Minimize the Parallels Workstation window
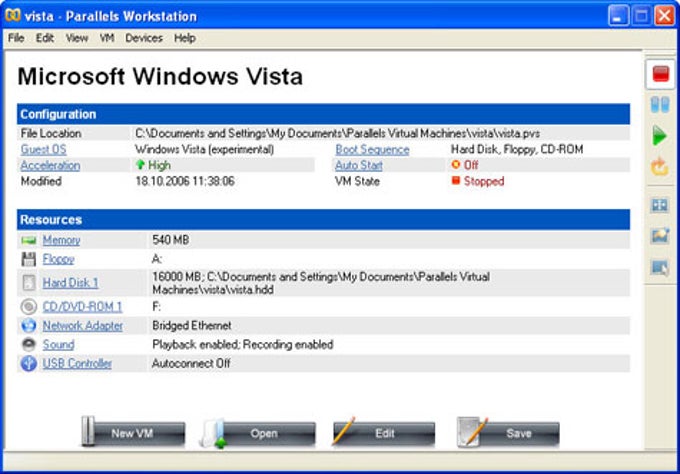 [x=618, y=16]
